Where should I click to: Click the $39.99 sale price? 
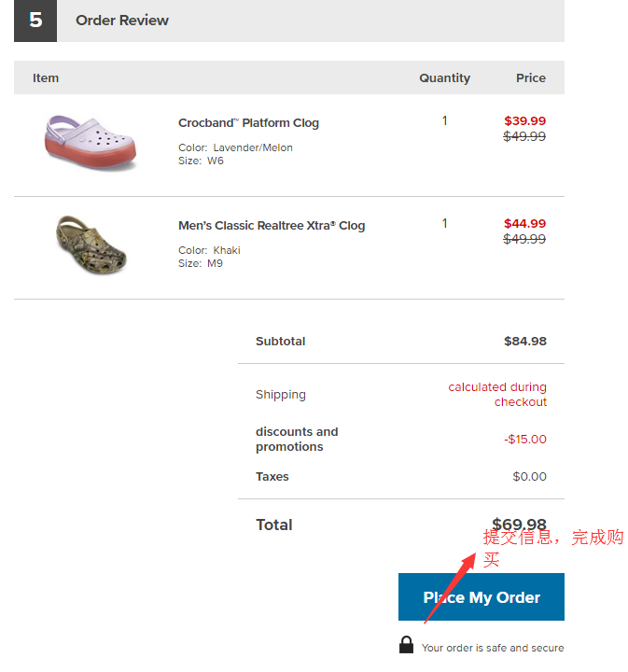tap(524, 121)
